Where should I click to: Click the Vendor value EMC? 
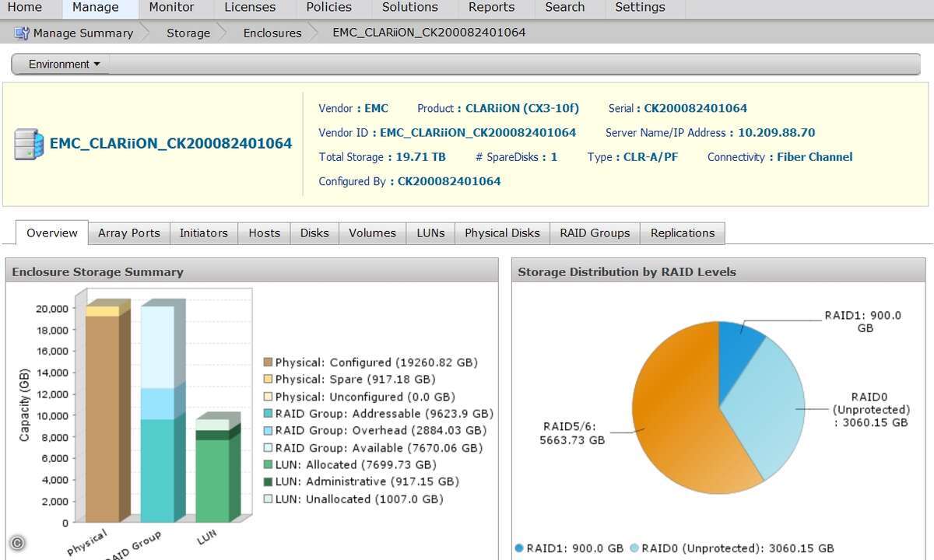[377, 109]
